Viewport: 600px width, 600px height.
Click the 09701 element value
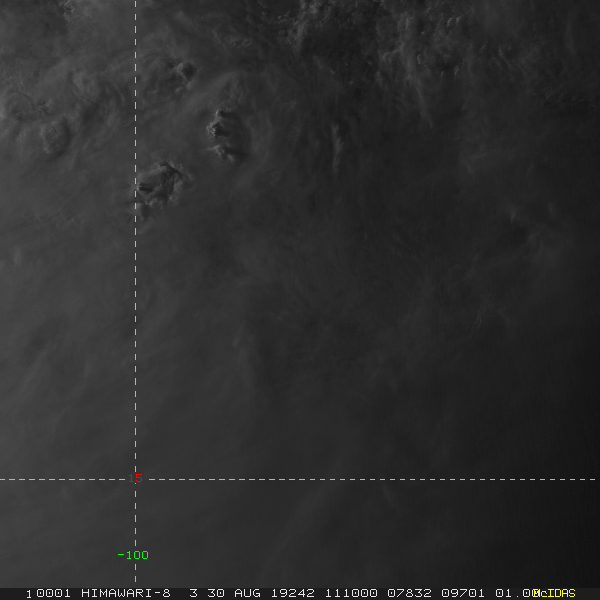(463, 593)
